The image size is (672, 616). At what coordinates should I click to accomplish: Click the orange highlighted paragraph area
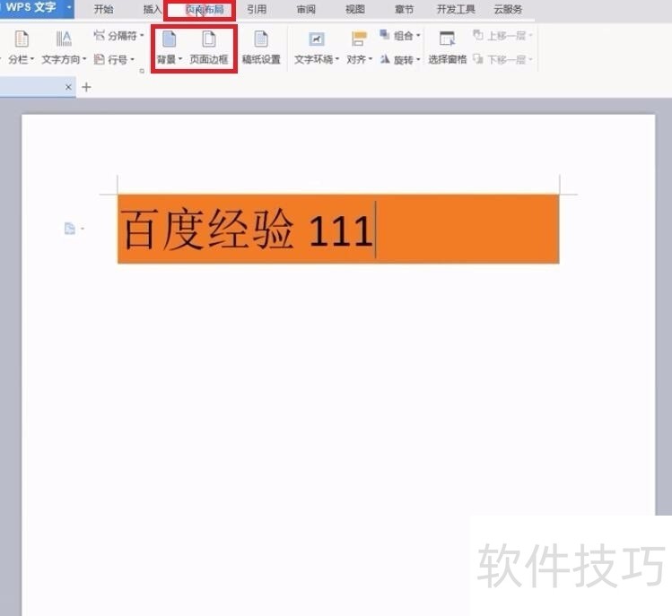coord(338,229)
